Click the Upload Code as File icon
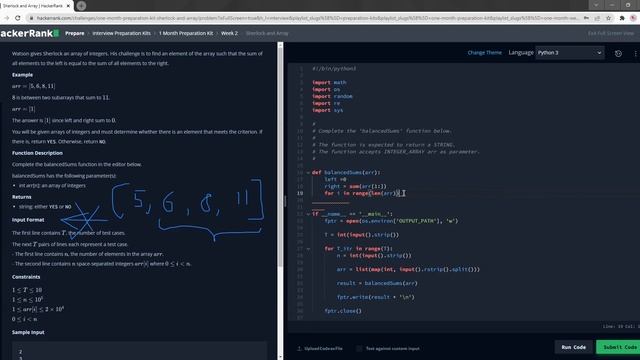This screenshot has height=360, width=640. point(299,348)
